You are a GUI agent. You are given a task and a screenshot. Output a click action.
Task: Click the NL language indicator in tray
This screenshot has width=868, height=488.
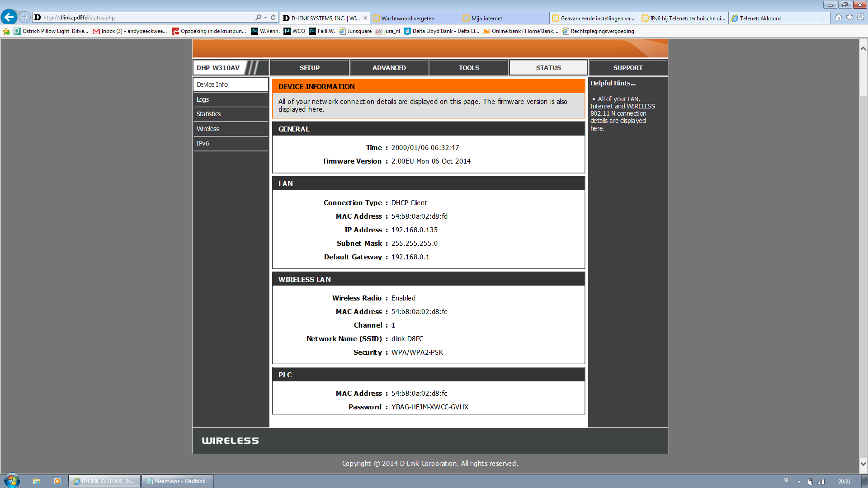(x=787, y=481)
